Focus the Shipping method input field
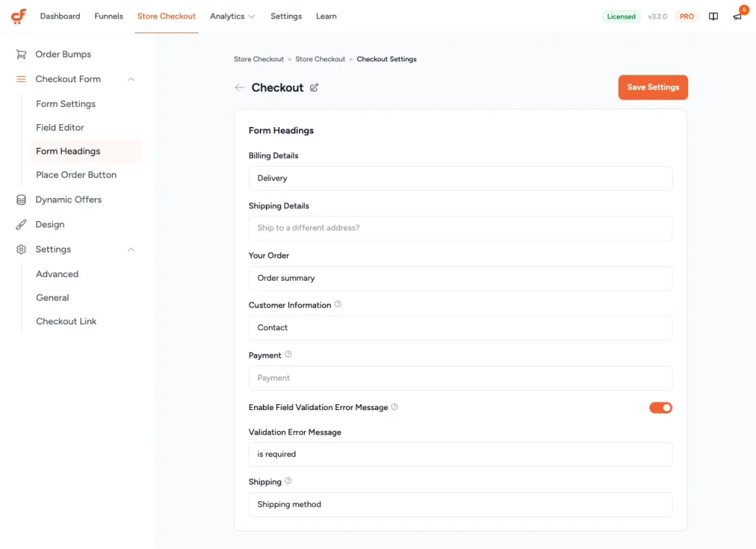The height and width of the screenshot is (549, 756). (x=461, y=505)
